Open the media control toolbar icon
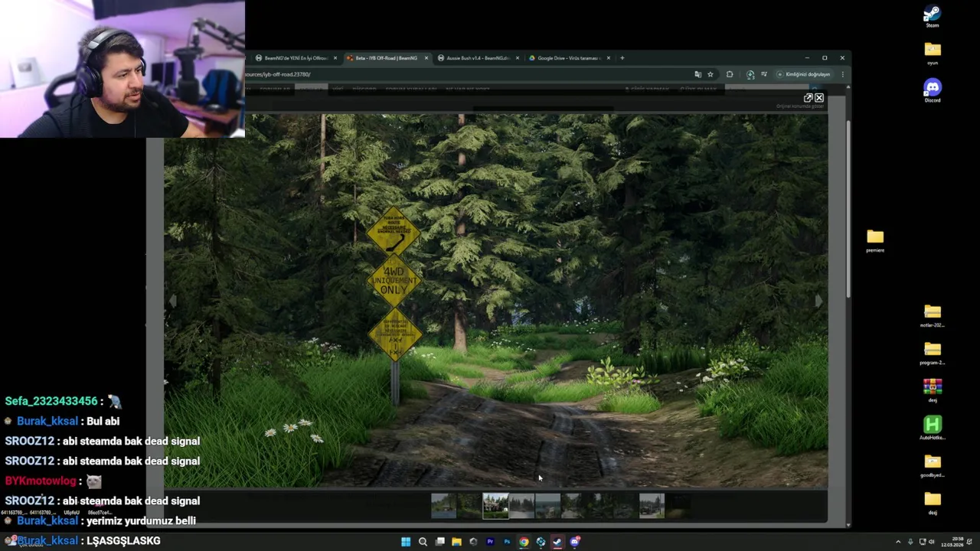The height and width of the screenshot is (551, 980). [x=763, y=74]
